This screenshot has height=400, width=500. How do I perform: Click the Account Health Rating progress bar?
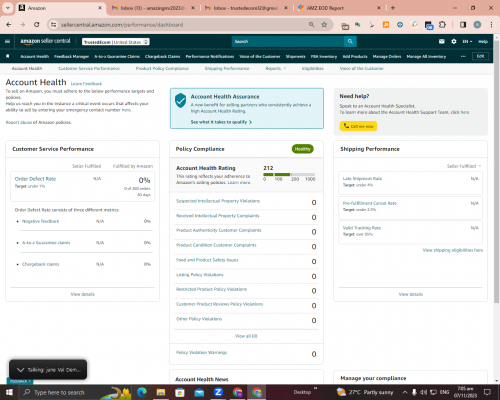289,174
